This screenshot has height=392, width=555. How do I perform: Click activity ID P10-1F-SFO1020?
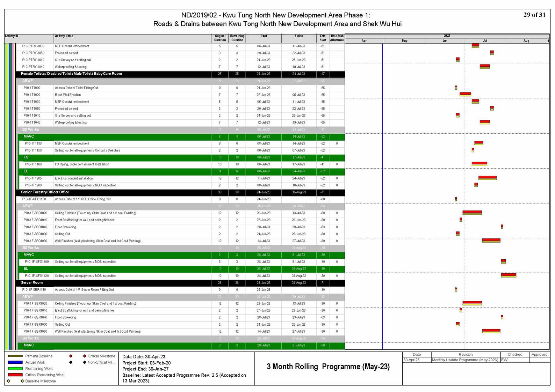pyautogui.click(x=35, y=213)
